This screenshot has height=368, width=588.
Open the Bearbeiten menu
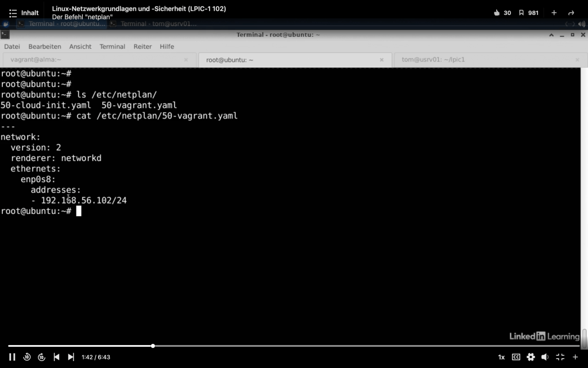44,47
